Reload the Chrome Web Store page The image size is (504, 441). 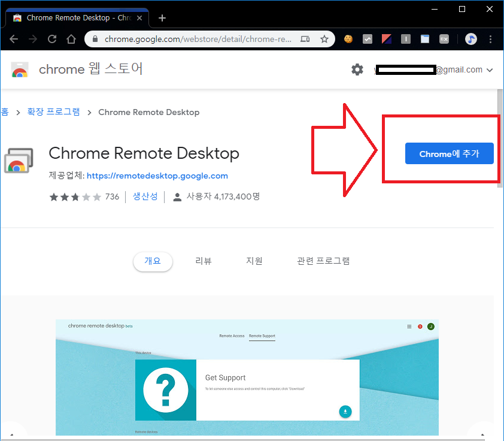[x=52, y=39]
